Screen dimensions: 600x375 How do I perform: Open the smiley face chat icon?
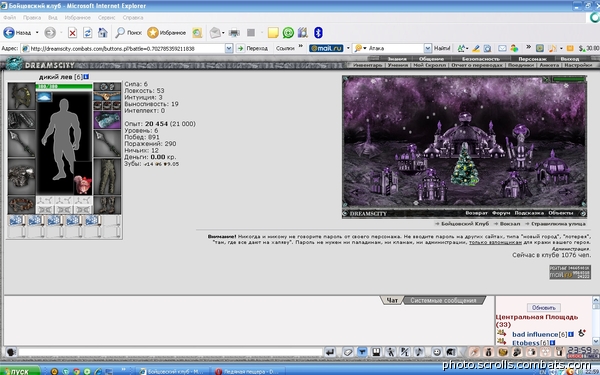[436, 352]
